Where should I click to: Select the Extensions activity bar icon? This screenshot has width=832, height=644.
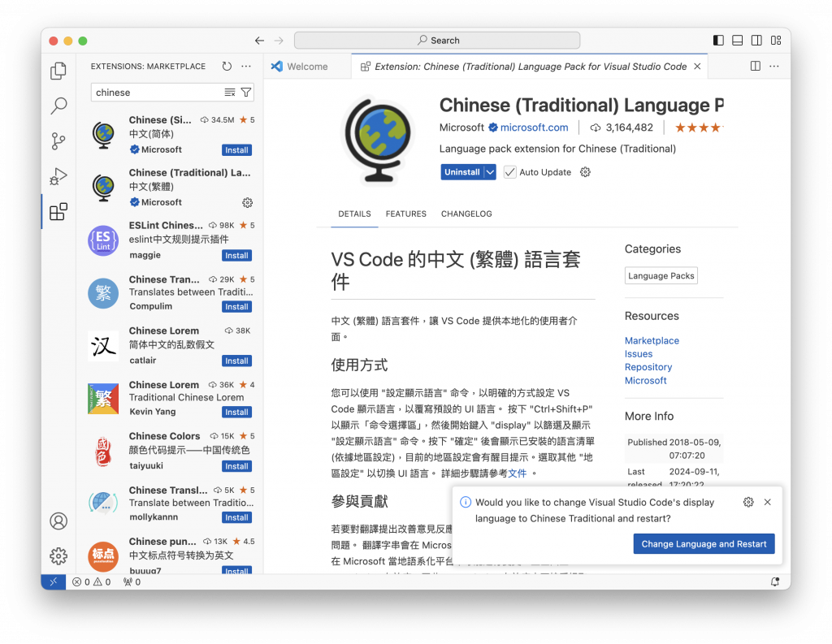point(58,212)
